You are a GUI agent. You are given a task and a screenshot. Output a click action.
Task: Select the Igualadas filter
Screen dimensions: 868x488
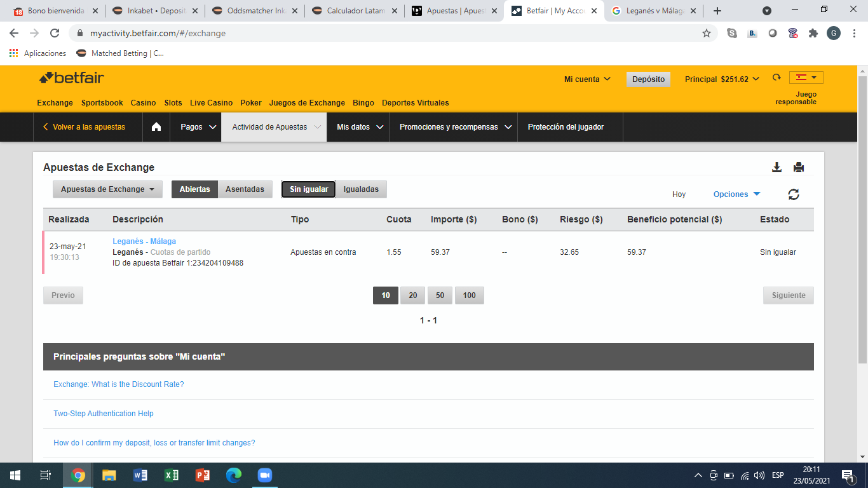coord(361,189)
